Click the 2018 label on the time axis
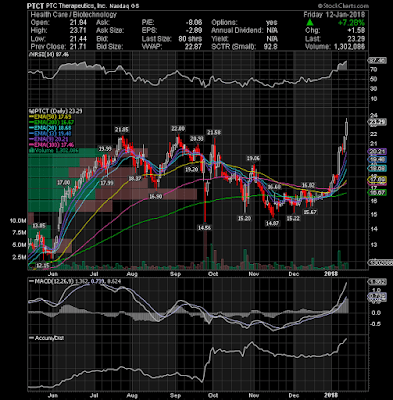 pos(331,274)
